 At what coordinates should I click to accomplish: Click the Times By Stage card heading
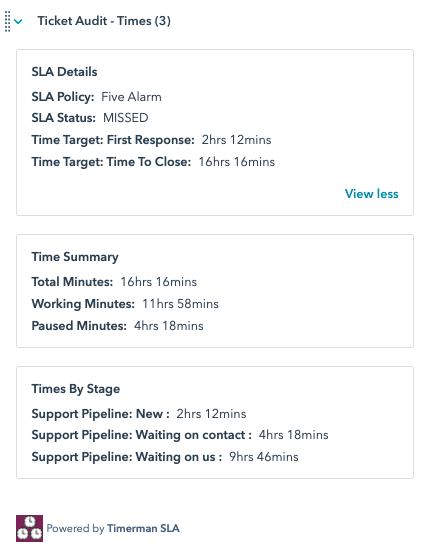click(x=76, y=389)
